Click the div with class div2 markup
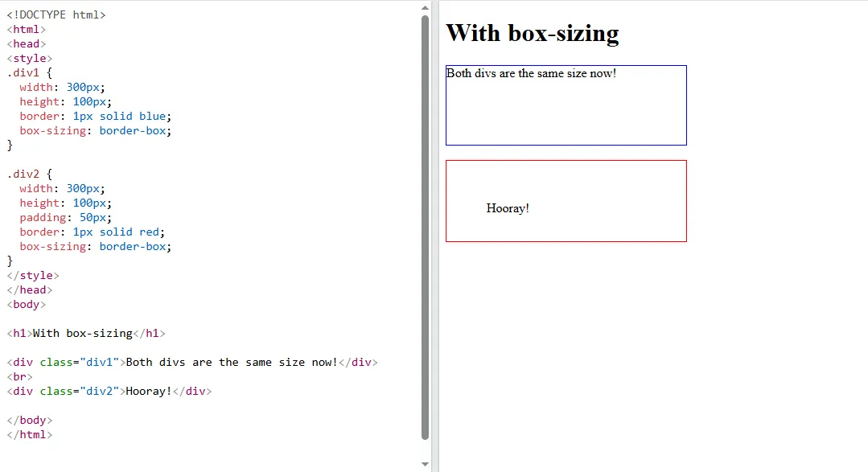The image size is (868, 472). [108, 391]
